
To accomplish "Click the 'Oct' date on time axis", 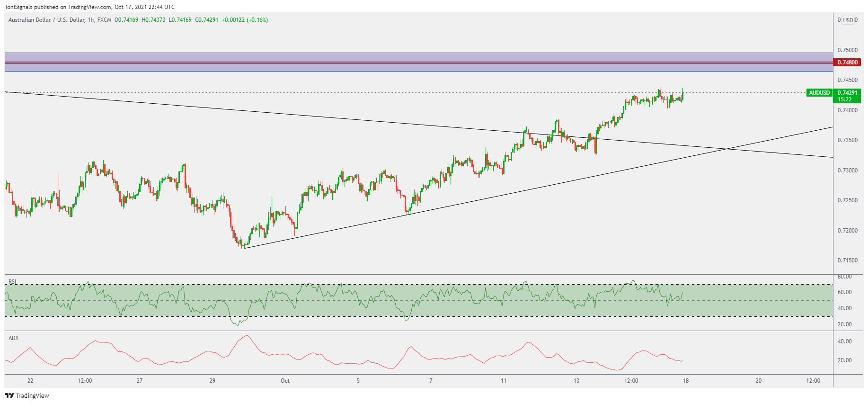I will click(x=285, y=381).
